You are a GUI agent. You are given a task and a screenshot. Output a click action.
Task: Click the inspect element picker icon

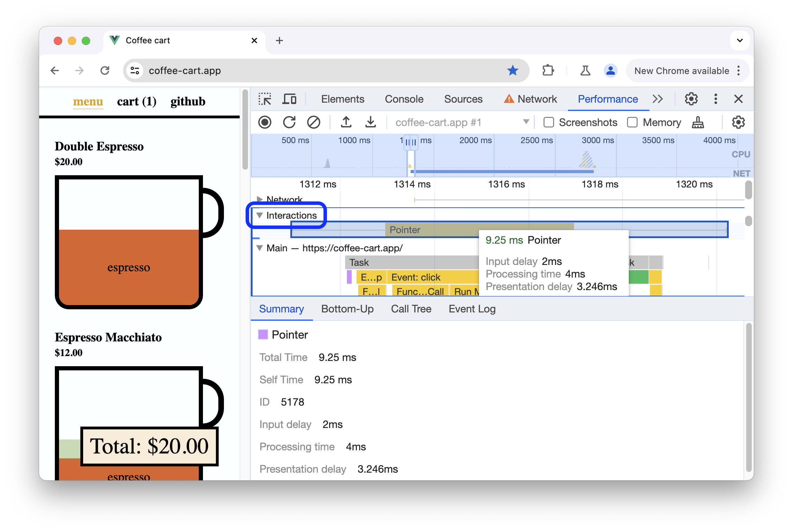[265, 98]
